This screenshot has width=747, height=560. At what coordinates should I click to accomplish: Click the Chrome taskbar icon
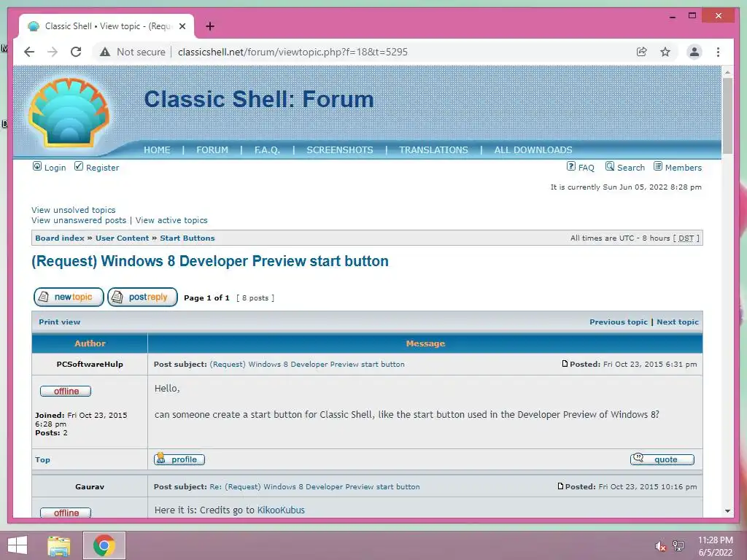(104, 545)
